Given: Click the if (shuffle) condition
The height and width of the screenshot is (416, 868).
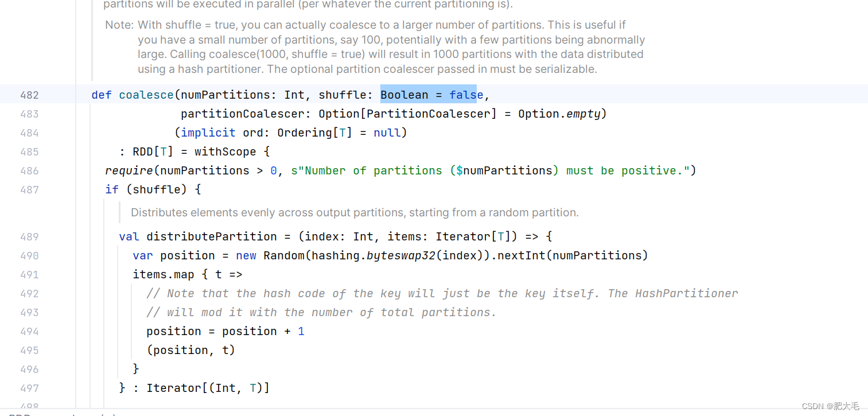Looking at the screenshot, I should pyautogui.click(x=146, y=189).
